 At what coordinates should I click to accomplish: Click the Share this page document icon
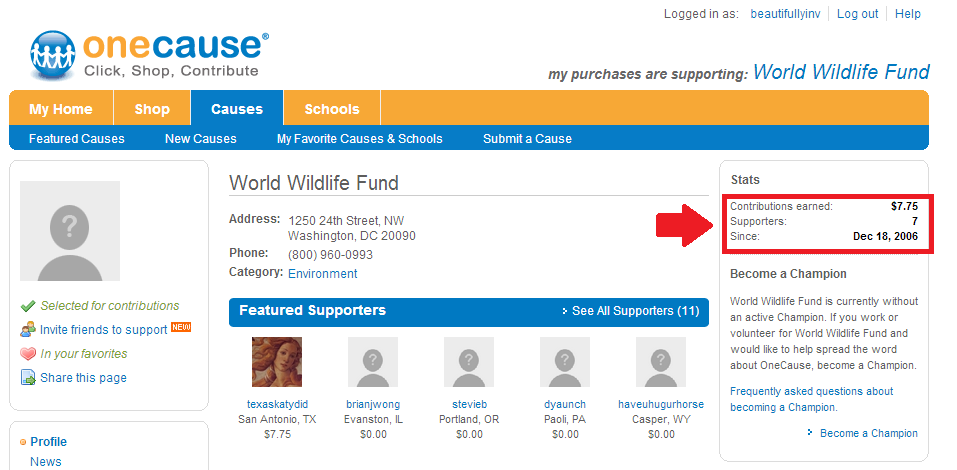[28, 378]
